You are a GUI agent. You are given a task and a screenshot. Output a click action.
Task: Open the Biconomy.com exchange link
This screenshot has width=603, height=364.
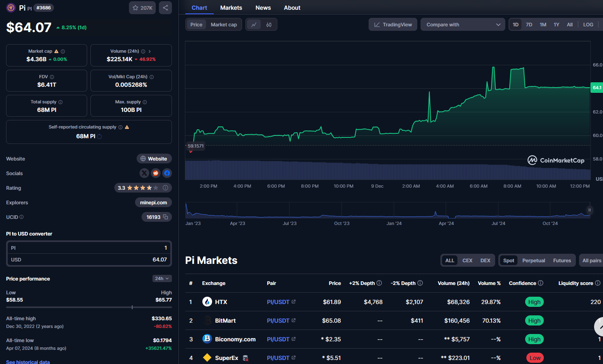point(235,339)
